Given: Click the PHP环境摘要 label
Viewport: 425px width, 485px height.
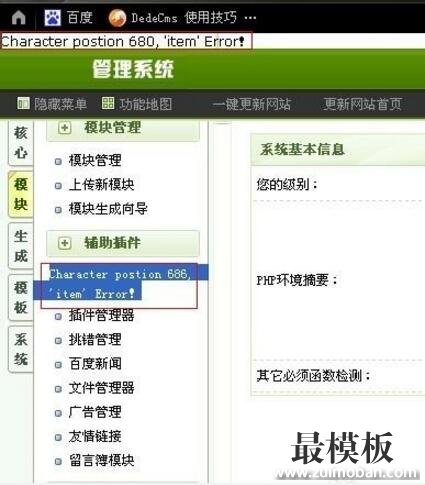Looking at the screenshot, I should pyautogui.click(x=297, y=280).
